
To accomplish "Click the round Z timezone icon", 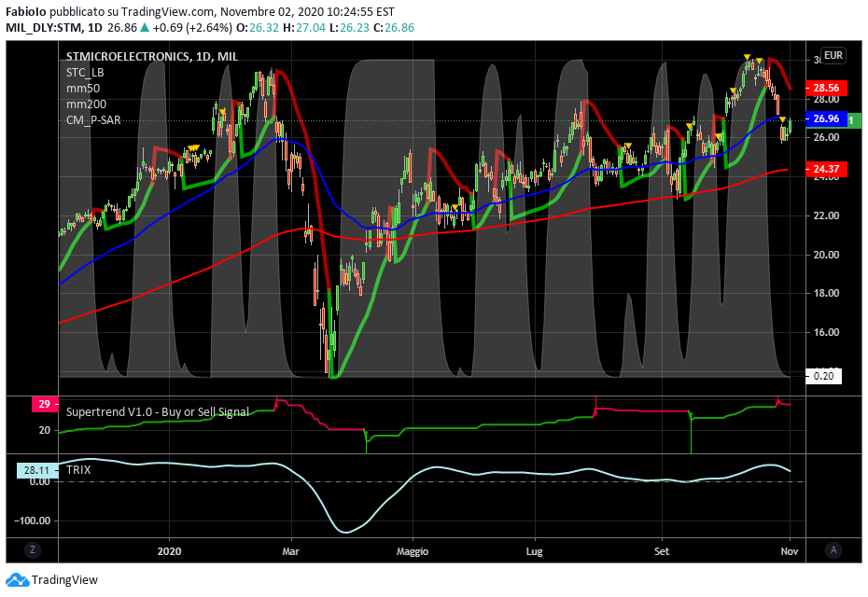I will coord(33,550).
